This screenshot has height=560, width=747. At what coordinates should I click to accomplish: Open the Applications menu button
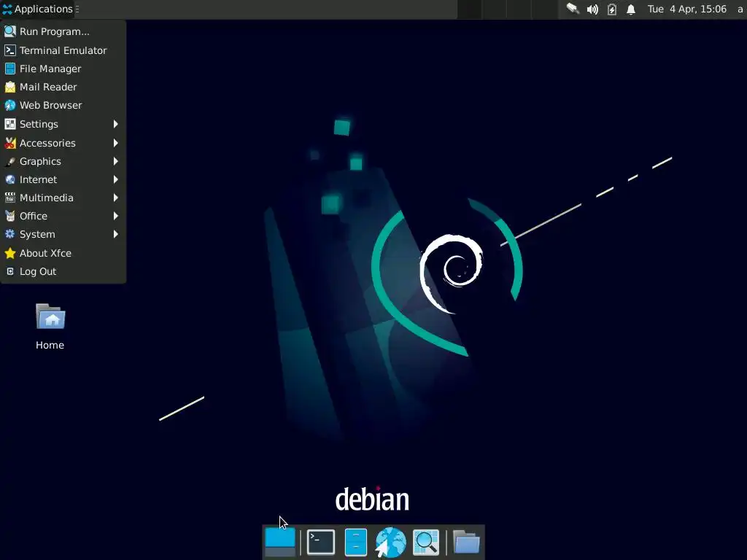point(38,9)
